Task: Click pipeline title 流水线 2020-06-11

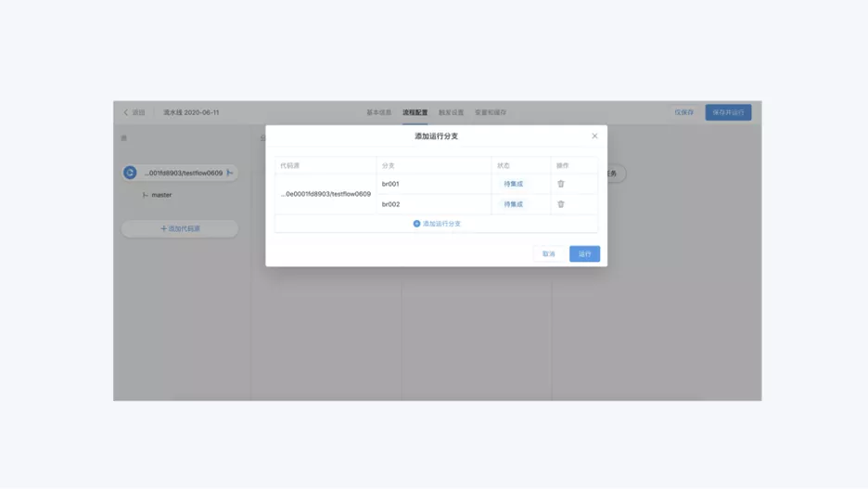Action: pyautogui.click(x=191, y=112)
